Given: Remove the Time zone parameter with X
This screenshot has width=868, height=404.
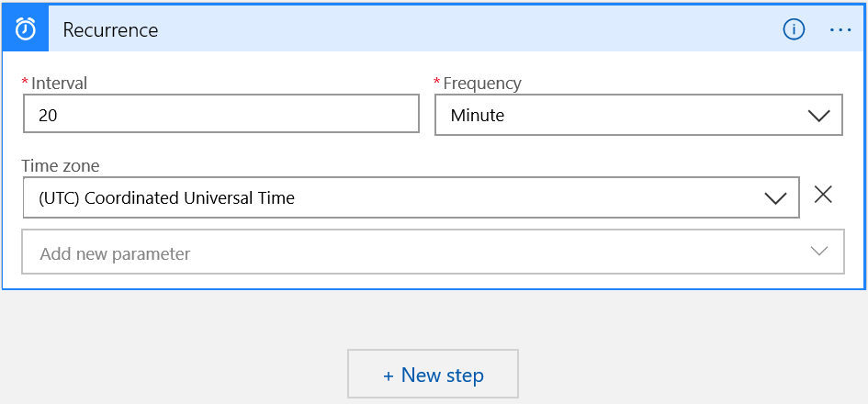Looking at the screenshot, I should (x=823, y=195).
